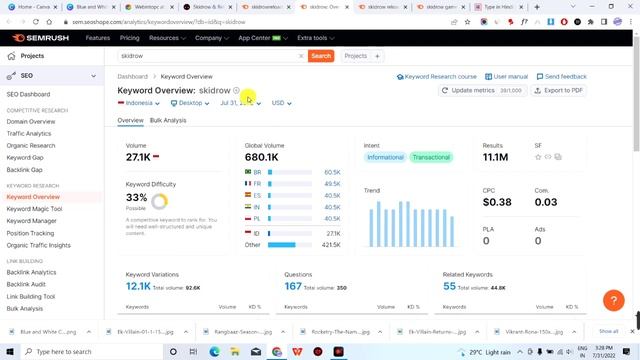Open Task View on taskbar
Image resolution: width=640 pixels, height=360 pixels.
[193, 351]
